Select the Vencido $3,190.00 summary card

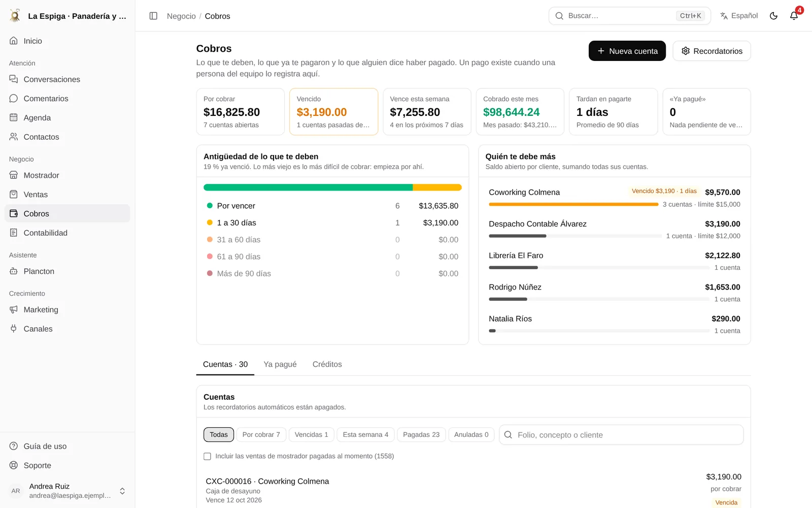click(333, 112)
